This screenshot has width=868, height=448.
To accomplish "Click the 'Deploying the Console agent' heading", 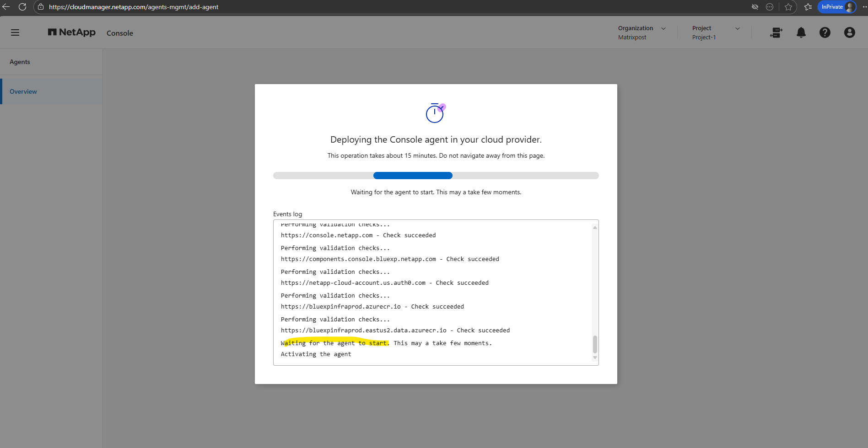I will click(x=436, y=139).
